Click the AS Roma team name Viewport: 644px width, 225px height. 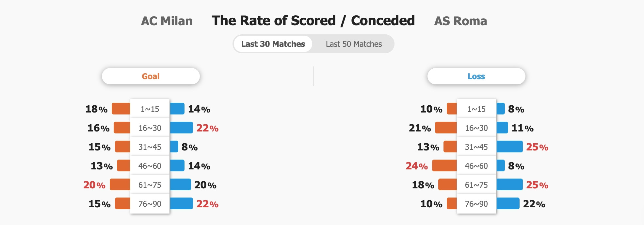coord(460,21)
